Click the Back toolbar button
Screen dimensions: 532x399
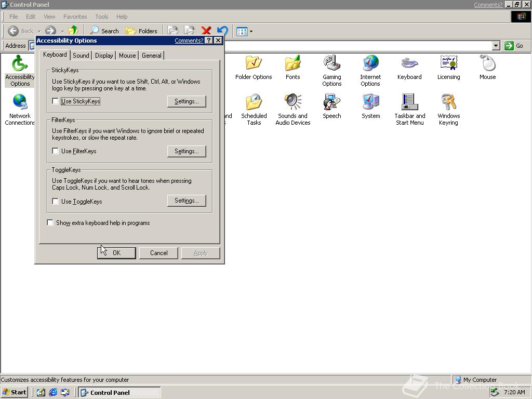coord(20,31)
